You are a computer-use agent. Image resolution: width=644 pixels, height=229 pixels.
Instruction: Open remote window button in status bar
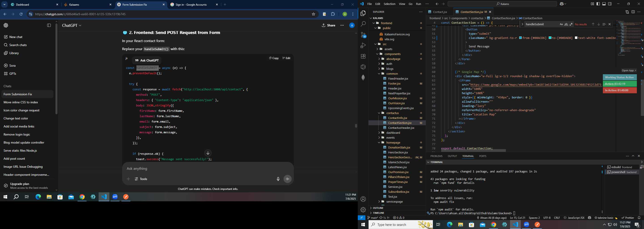click(362, 218)
